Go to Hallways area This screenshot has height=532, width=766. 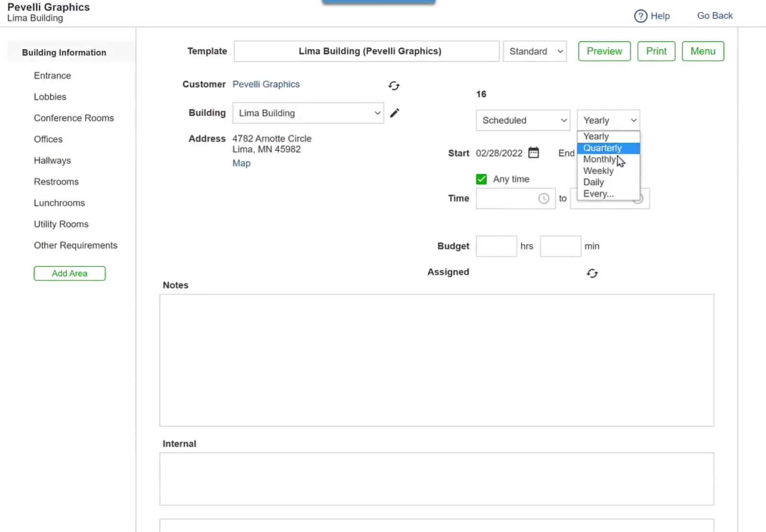[52, 160]
